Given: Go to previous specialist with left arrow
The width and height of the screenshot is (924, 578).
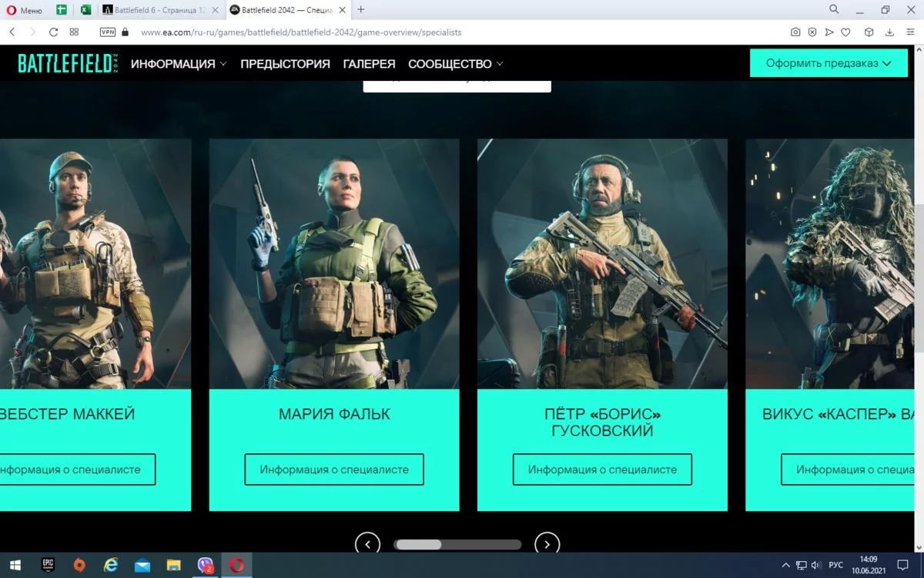Looking at the screenshot, I should click(367, 544).
